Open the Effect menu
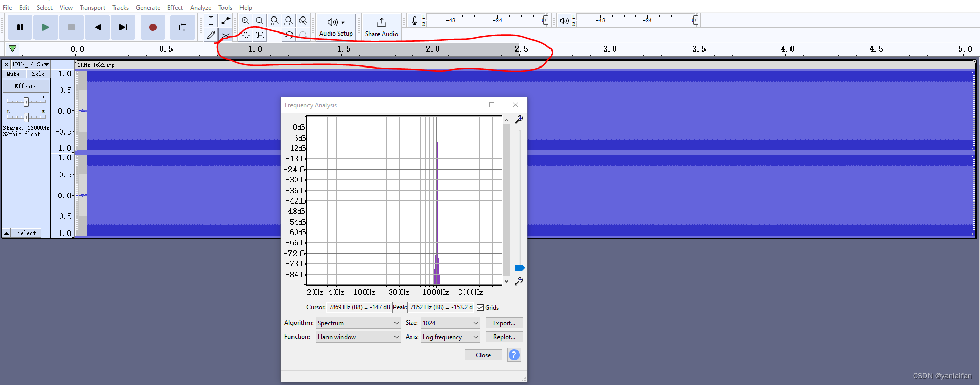980x385 pixels. tap(175, 7)
